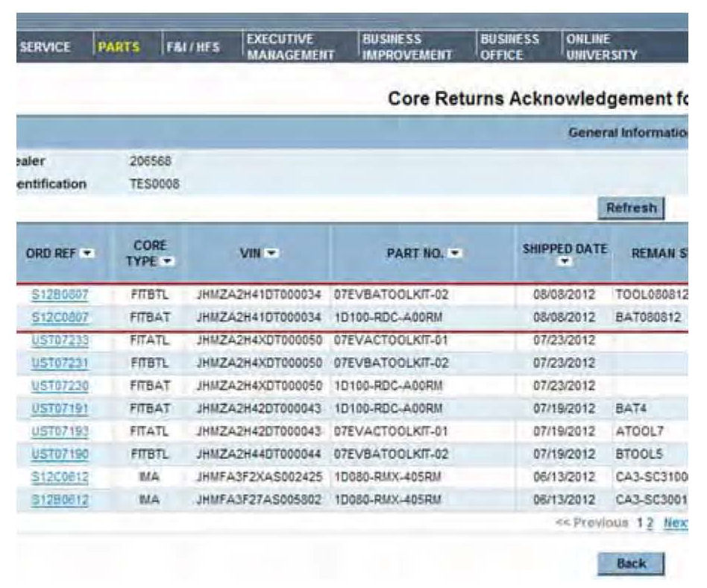Open the F&I / HFS menu

(x=193, y=47)
